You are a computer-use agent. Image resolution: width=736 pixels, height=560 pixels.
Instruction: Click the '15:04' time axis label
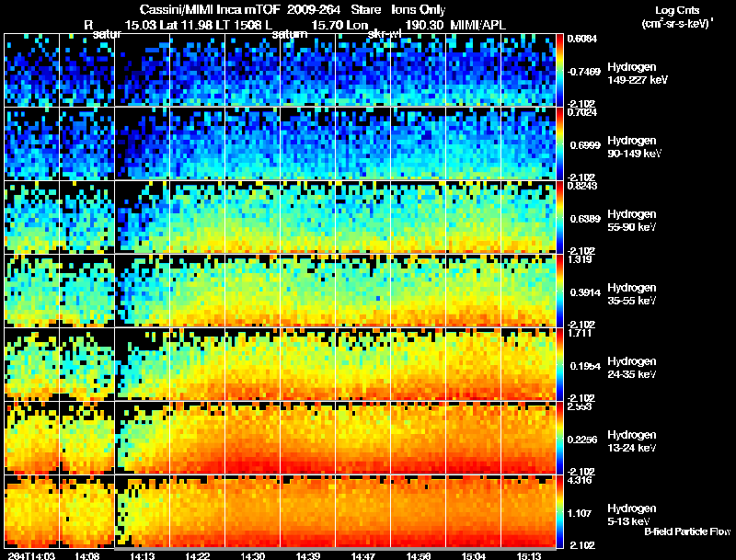(x=474, y=555)
